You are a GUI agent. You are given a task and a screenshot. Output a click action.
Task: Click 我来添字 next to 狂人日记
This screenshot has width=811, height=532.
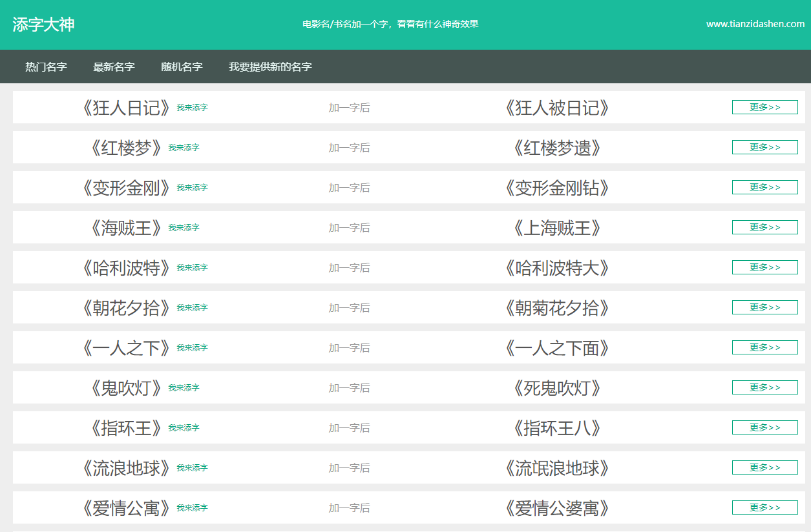[192, 108]
